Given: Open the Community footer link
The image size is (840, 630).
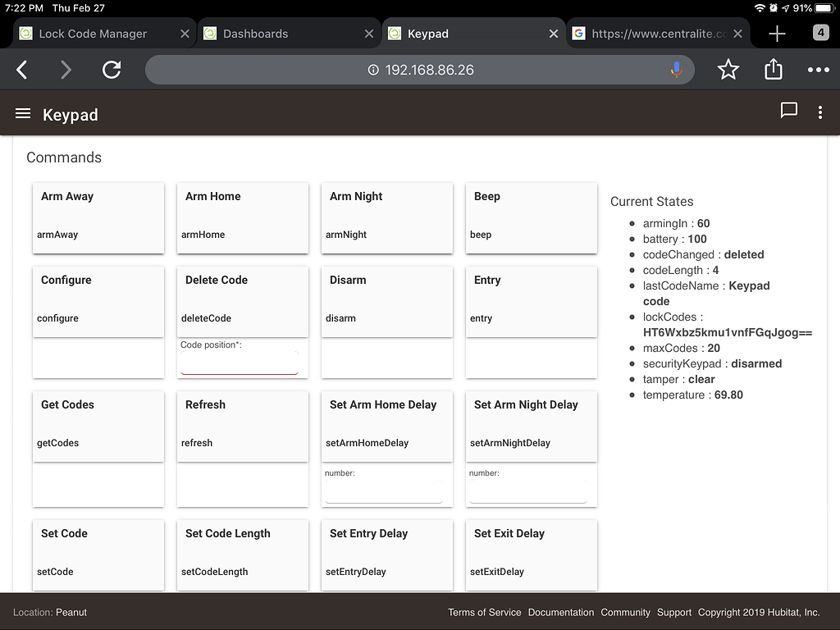Looking at the screenshot, I should pos(625,612).
